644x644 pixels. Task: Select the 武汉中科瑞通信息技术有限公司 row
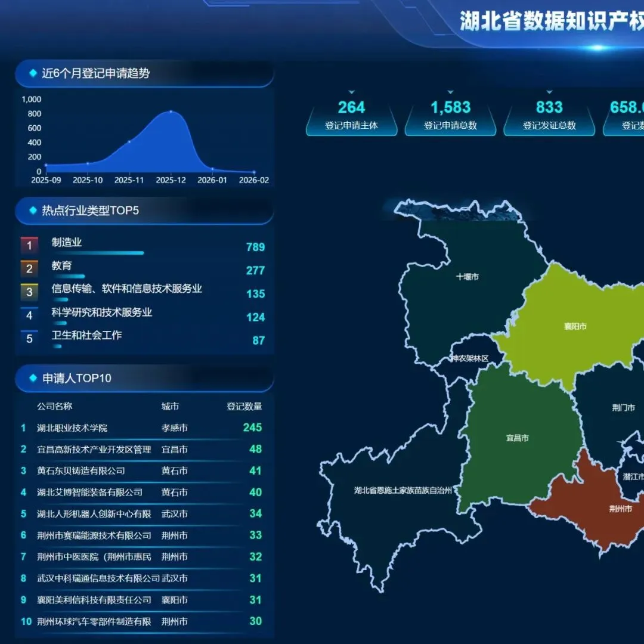[x=142, y=578]
